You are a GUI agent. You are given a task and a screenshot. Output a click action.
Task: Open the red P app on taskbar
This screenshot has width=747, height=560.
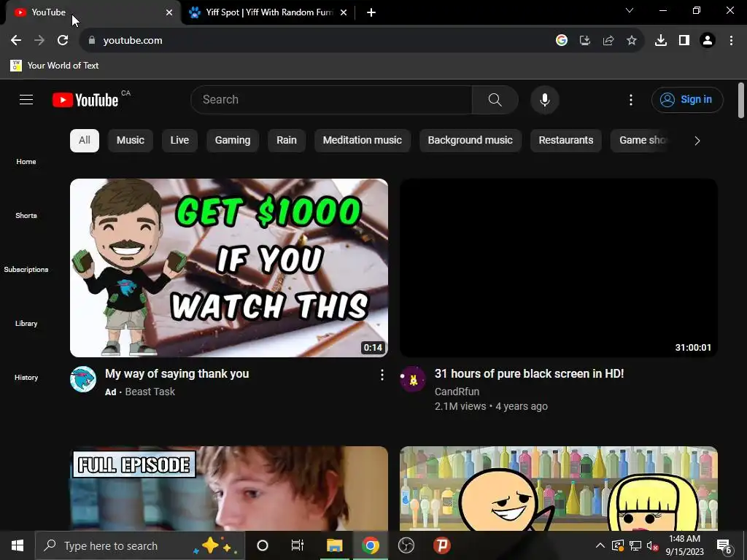[x=442, y=545]
